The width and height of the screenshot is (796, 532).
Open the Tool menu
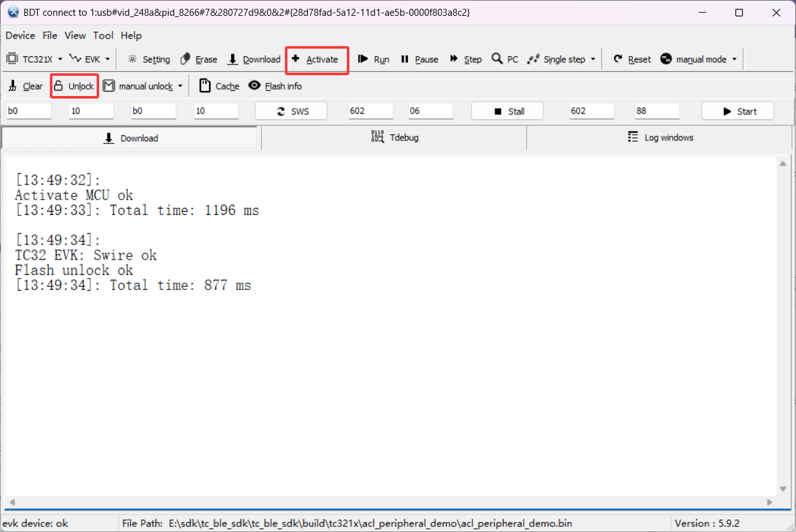tap(103, 35)
